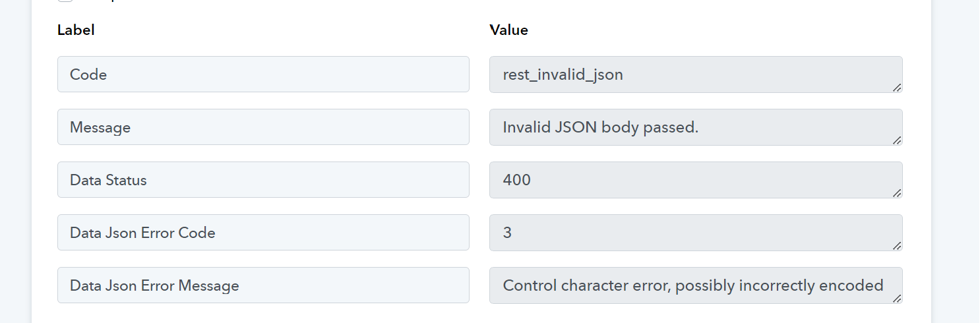
Task: Click the rest_invalid_json value textarea
Action: (x=696, y=74)
